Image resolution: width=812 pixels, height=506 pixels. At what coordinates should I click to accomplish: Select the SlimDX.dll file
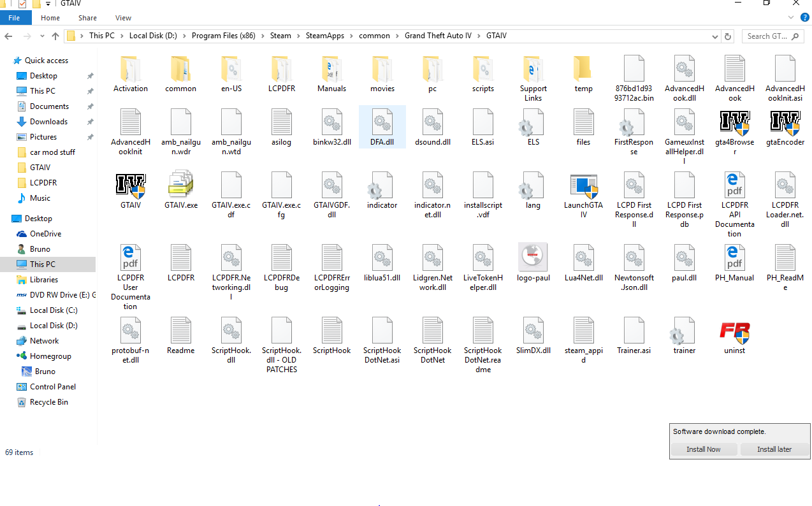pos(533,330)
